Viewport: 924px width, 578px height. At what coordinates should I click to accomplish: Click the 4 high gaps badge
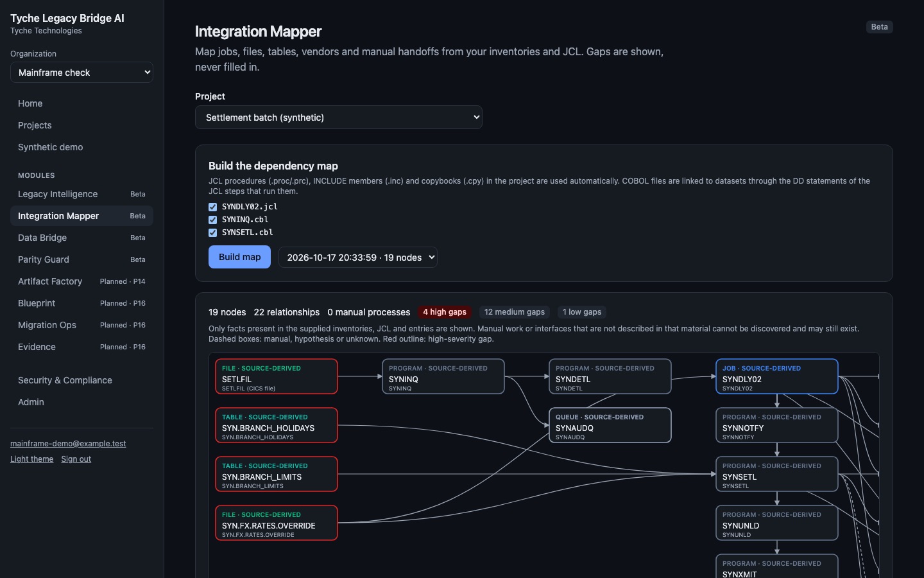pyautogui.click(x=445, y=312)
